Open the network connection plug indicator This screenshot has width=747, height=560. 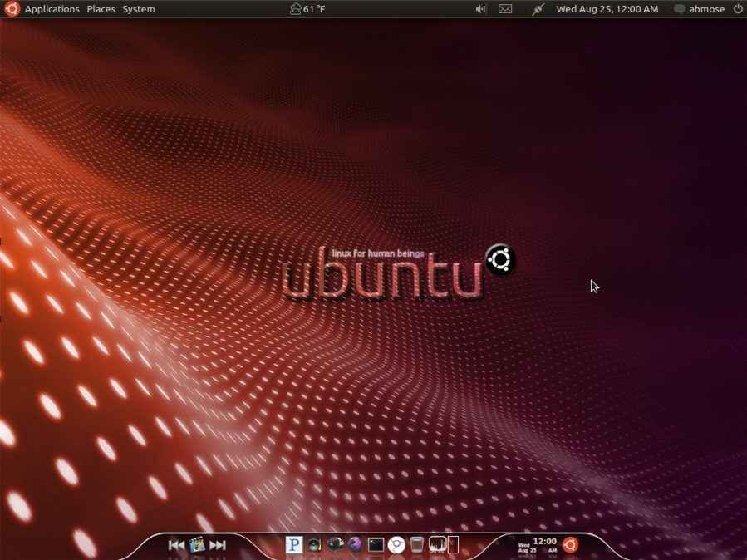tap(538, 9)
